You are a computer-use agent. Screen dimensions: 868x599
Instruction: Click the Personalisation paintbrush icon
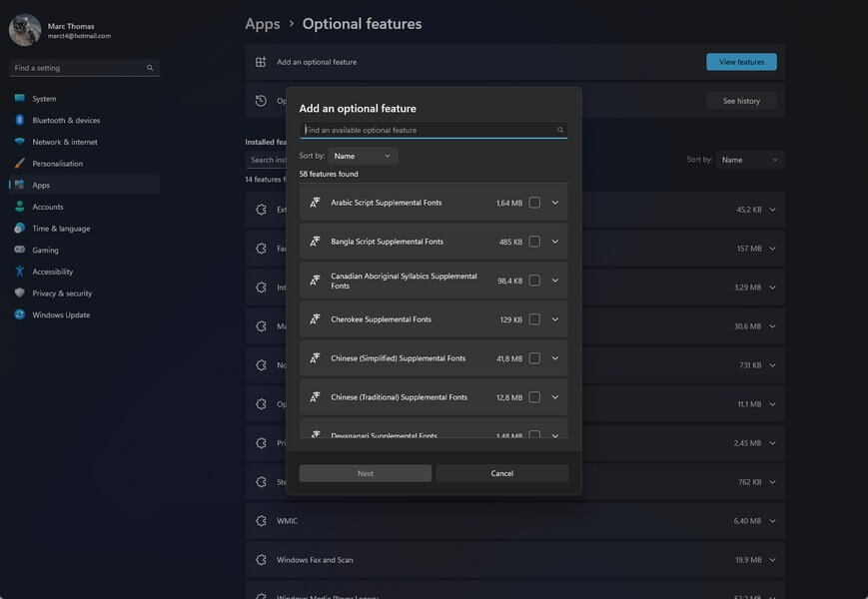(19, 163)
